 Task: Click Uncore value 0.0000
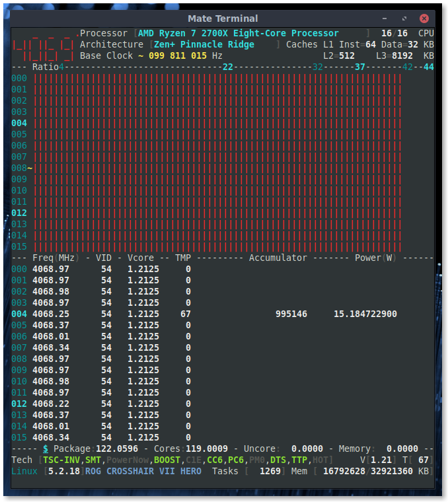307,449
